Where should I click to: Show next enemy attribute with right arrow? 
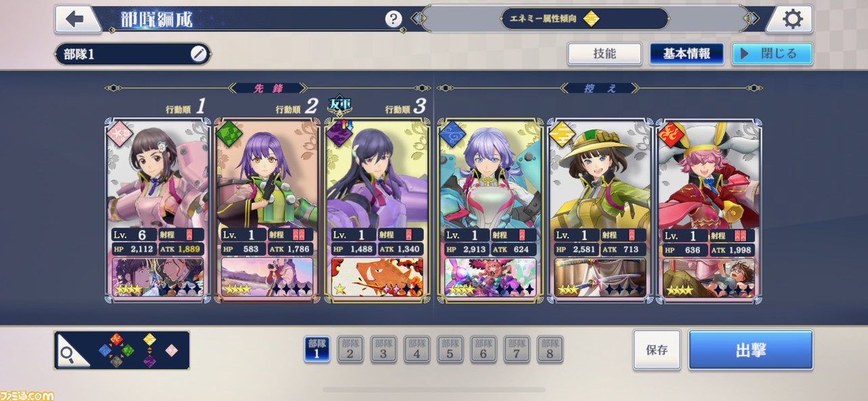point(753,19)
